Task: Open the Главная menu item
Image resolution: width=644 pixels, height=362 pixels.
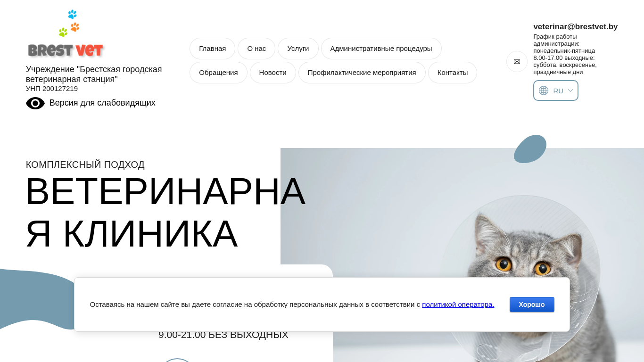Action: pyautogui.click(x=213, y=49)
